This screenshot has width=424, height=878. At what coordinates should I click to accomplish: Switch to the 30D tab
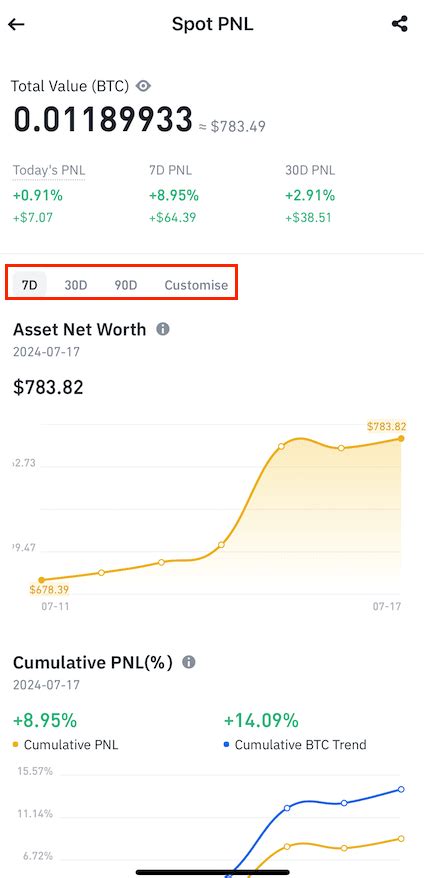76,285
